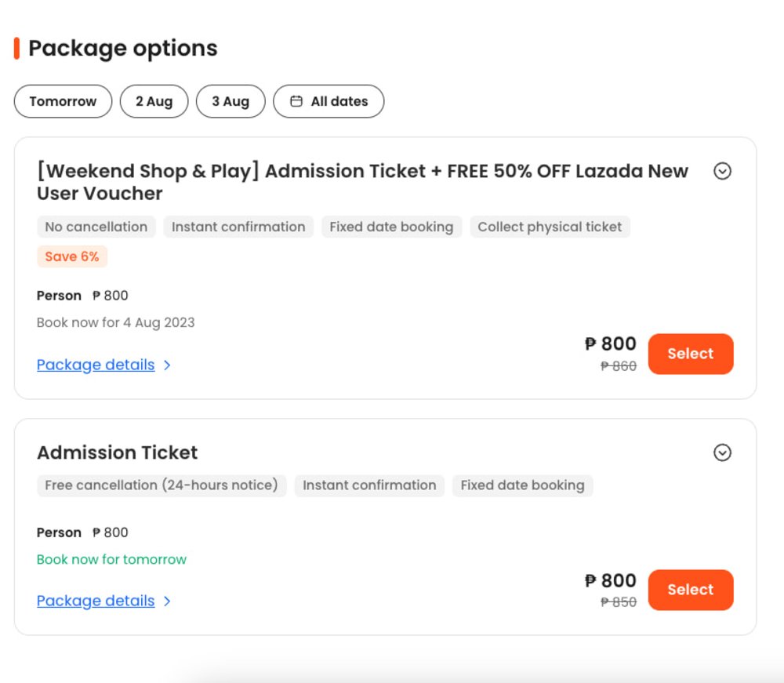The image size is (784, 683).
Task: Click the arrow next to first Package details
Action: pos(165,365)
